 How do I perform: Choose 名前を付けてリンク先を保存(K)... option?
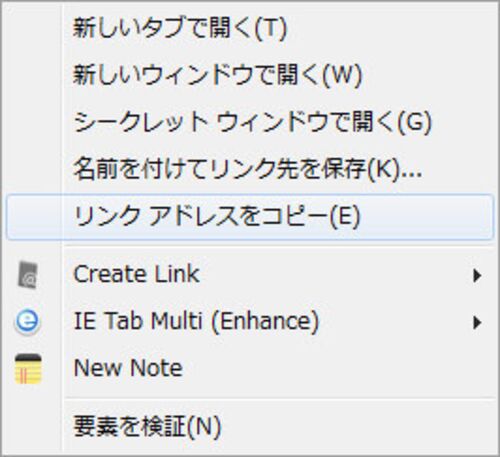tap(249, 169)
